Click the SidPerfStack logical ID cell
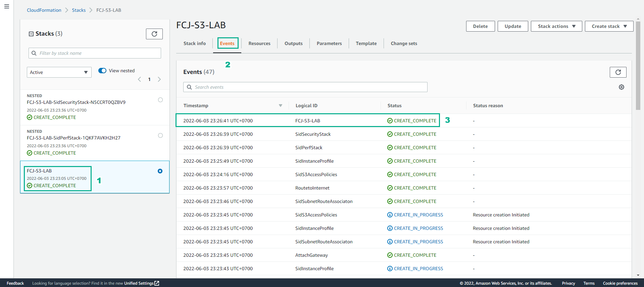 click(x=309, y=148)
